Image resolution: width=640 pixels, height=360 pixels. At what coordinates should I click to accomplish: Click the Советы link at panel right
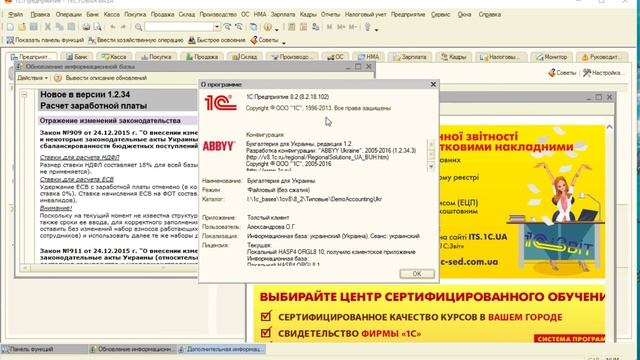pyautogui.click(x=562, y=73)
